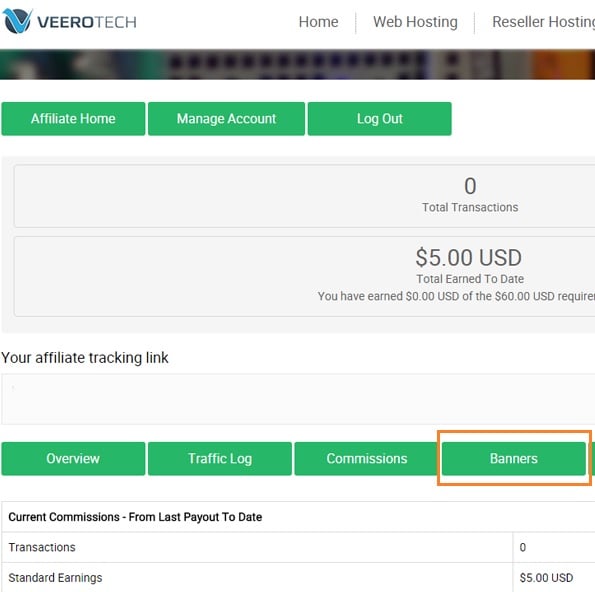Image resolution: width=595 pixels, height=592 pixels.
Task: Click the VeeroTech logo
Action: 69,21
